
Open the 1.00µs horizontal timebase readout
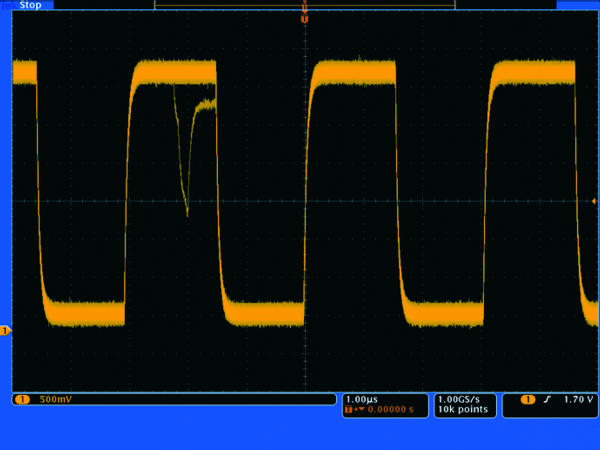tap(360, 398)
